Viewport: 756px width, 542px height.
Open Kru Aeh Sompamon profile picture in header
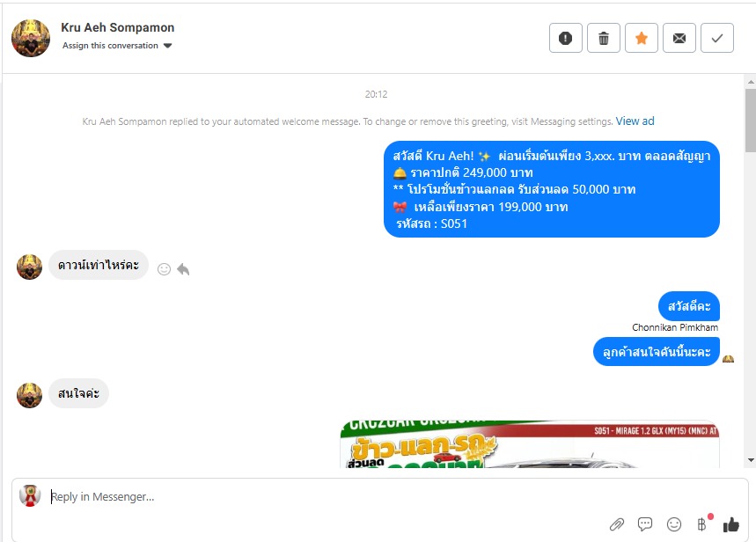coord(31,38)
